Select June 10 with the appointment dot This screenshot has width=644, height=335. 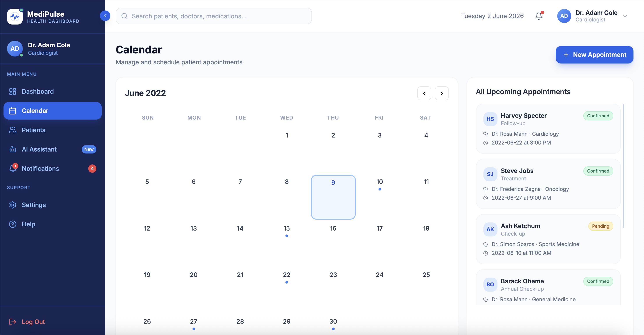click(x=379, y=197)
